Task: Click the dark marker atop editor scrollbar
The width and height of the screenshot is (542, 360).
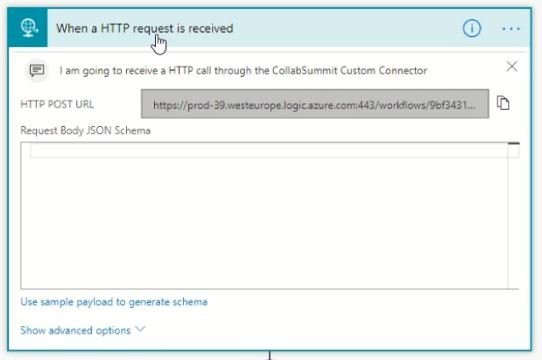Action: point(514,143)
